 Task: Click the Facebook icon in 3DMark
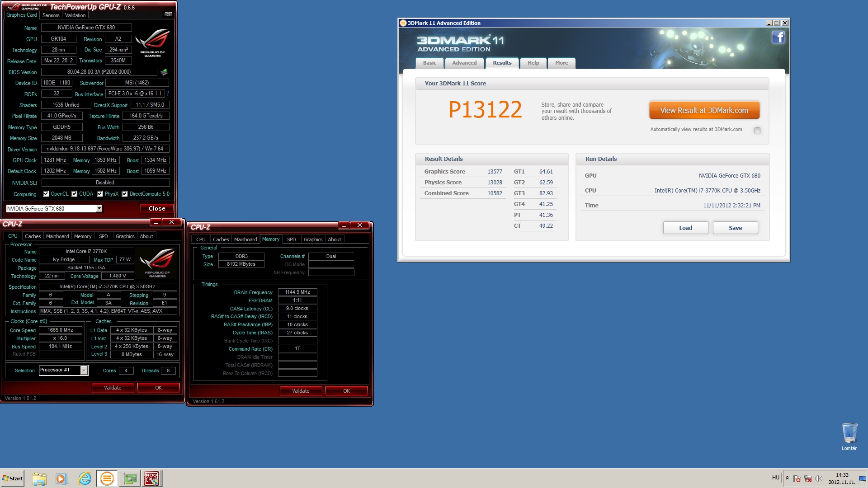pyautogui.click(x=778, y=37)
